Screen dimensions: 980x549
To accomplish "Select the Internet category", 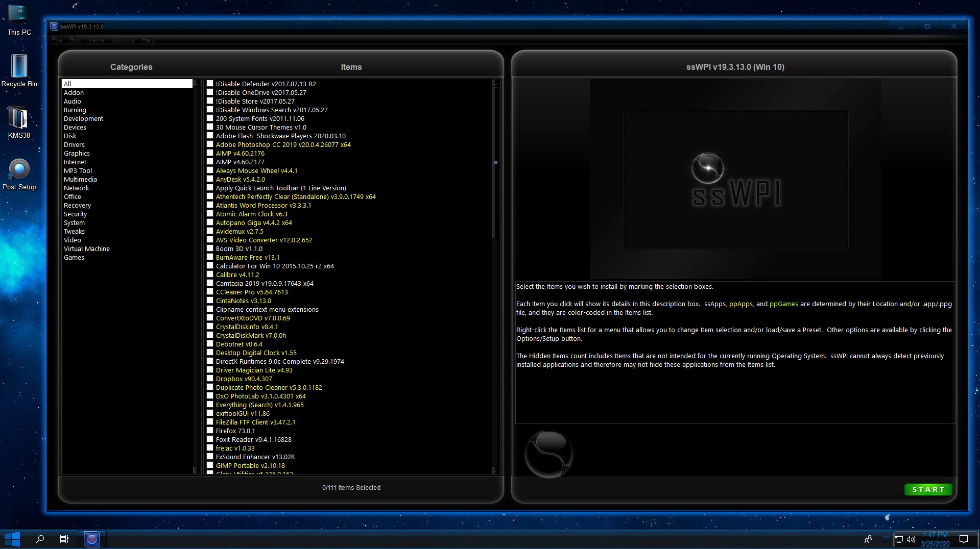I will click(x=75, y=162).
